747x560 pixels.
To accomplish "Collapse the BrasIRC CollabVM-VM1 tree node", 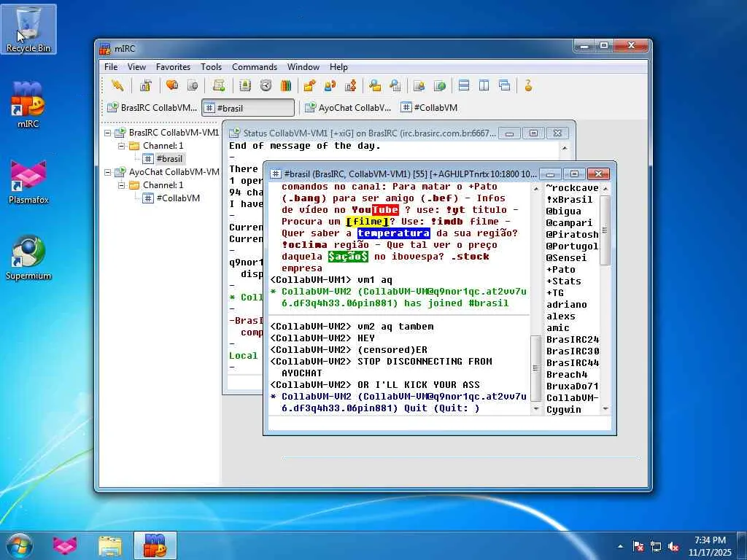I will pos(108,133).
